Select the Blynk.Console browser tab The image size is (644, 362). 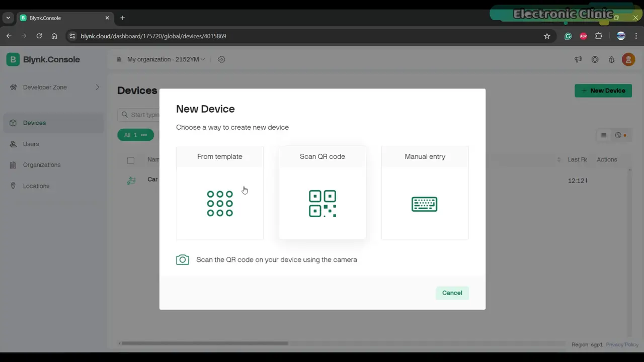click(65, 18)
